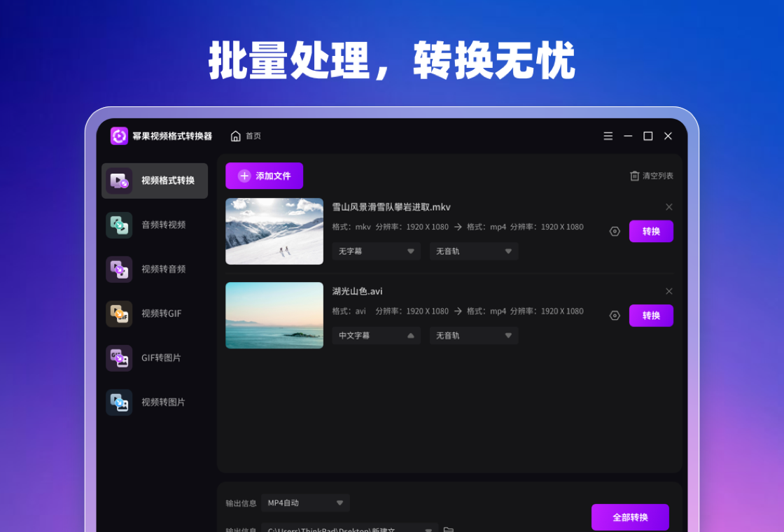Screen dimensions: 784x532
Task: Minimize the converter window
Action: 628,136
